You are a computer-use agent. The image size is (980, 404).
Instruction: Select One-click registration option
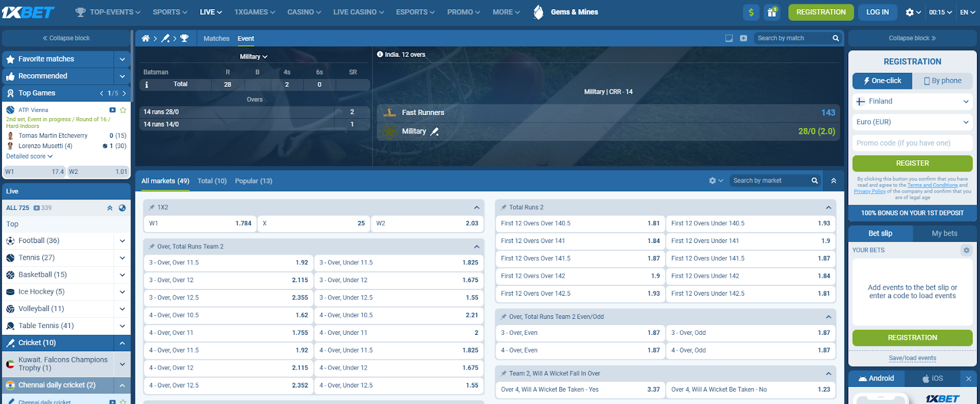[x=882, y=81]
